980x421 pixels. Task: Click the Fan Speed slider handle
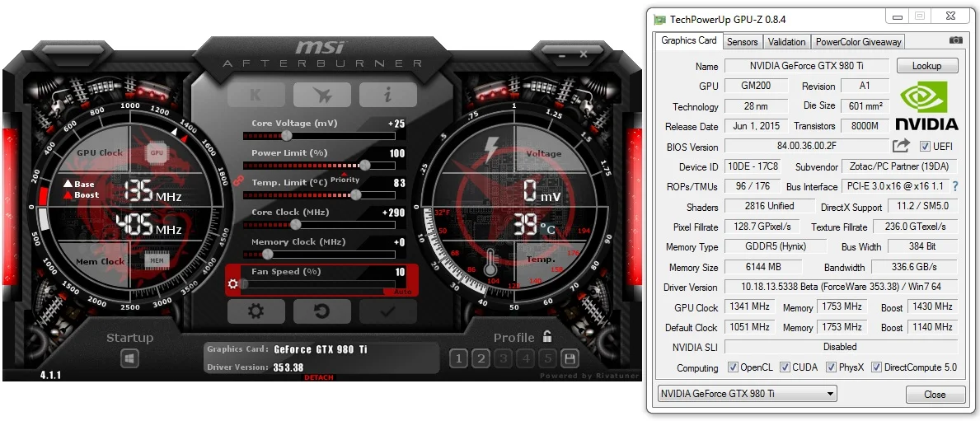(244, 283)
